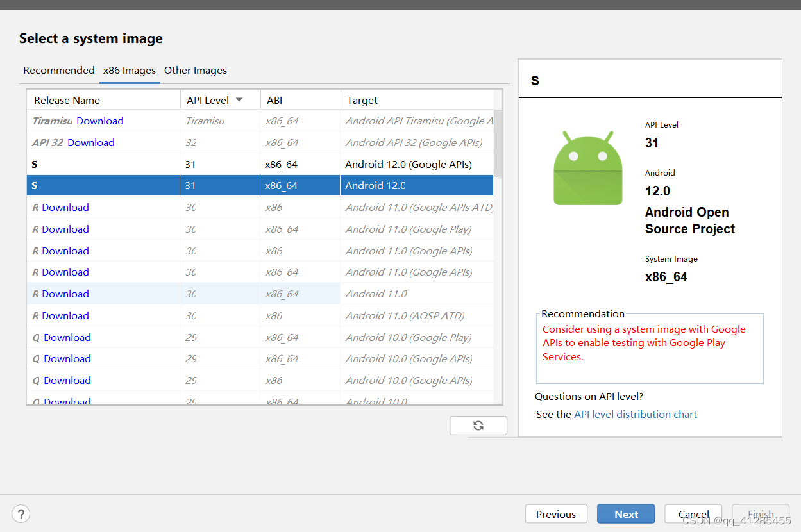Screen dimensions: 801x532
Task: Download the Tiramisu system image
Action: [100, 121]
